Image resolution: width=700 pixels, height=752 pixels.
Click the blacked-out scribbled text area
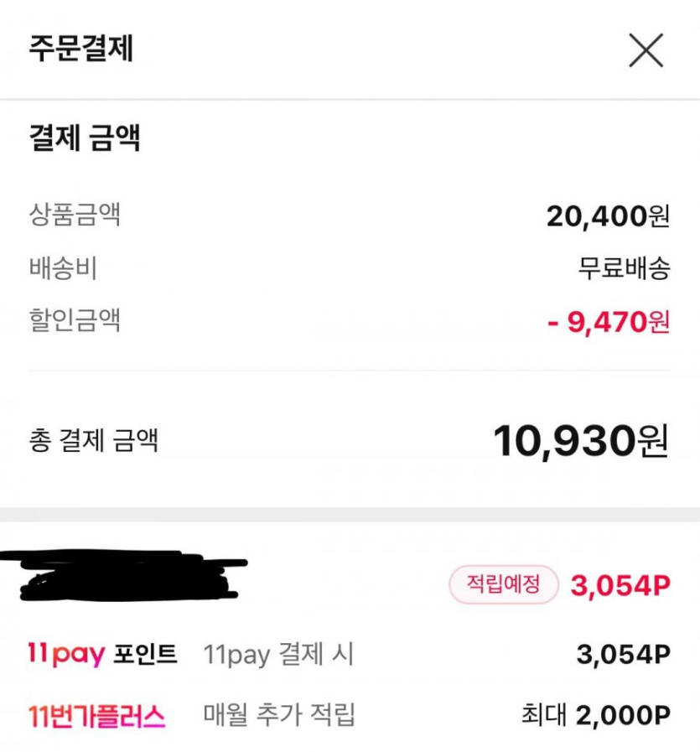[126, 574]
